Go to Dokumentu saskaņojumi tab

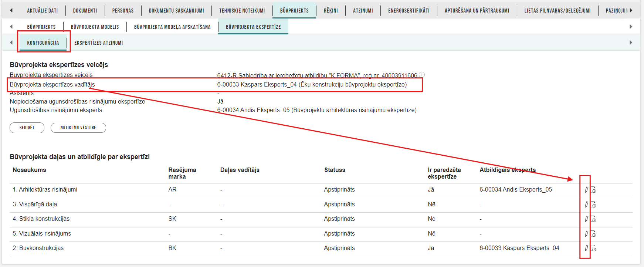(x=176, y=11)
